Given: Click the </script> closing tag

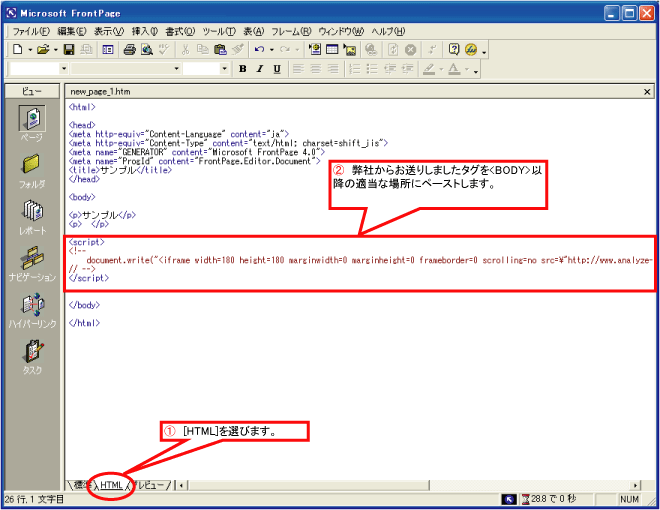Looking at the screenshot, I should (x=89, y=278).
